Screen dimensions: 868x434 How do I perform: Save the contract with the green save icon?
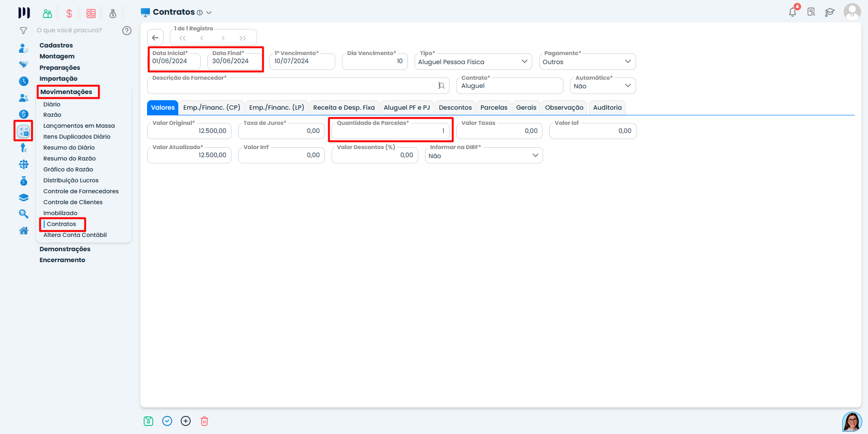pyautogui.click(x=148, y=421)
